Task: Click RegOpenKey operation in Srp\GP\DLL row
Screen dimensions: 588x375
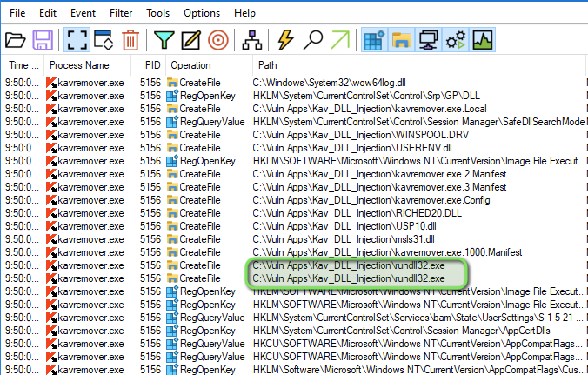Action: (x=208, y=96)
